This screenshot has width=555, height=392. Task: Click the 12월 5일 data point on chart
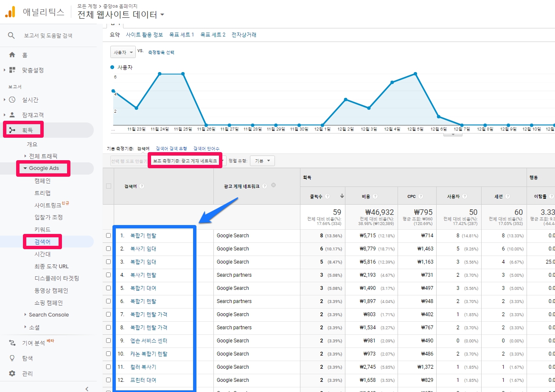(415, 74)
